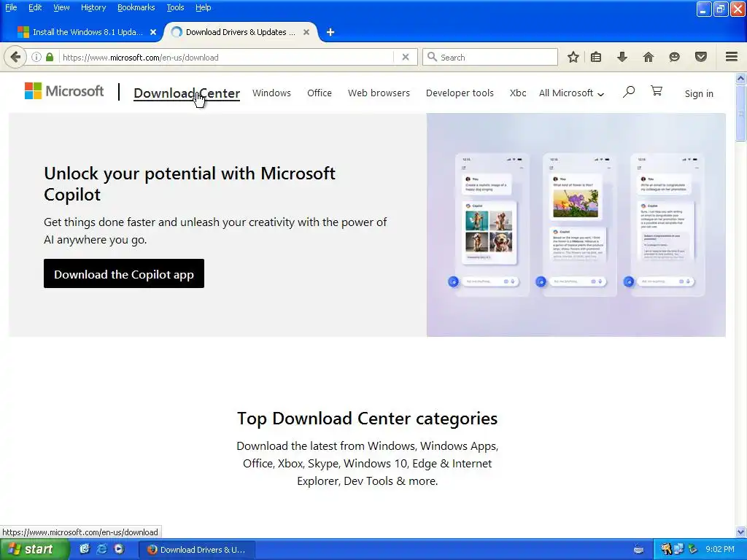Open the shopping cart icon
The image size is (747, 560).
[x=657, y=90]
